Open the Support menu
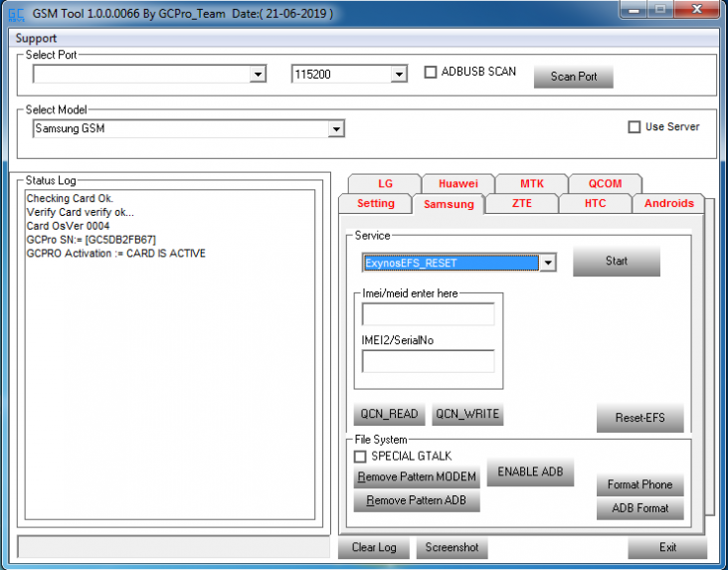 [36, 38]
